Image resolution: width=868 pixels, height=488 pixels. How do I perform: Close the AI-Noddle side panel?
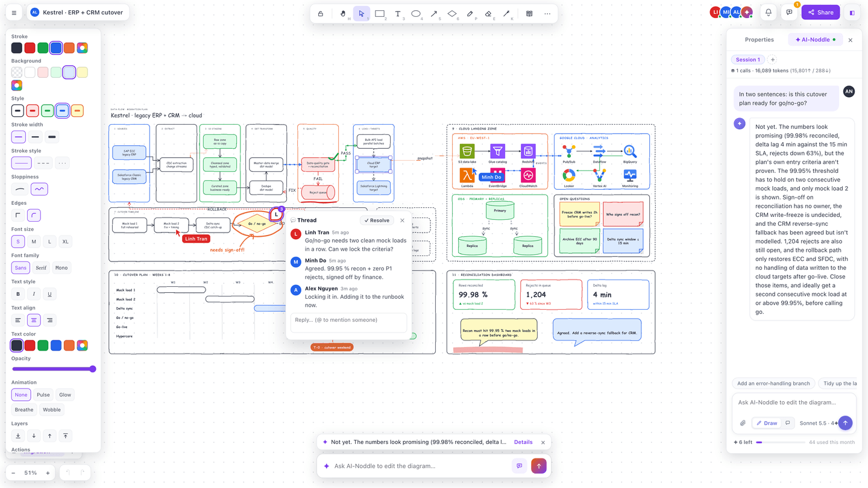pos(851,40)
